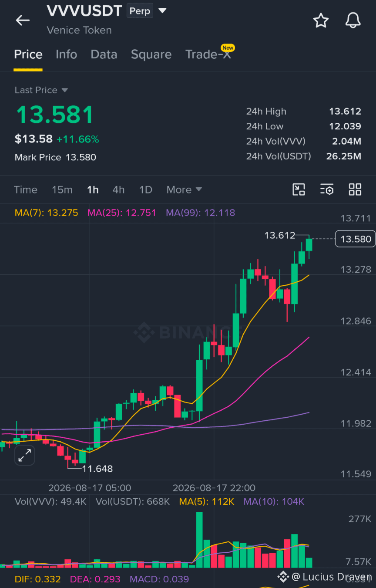
Task: Tap the 24h High label
Action: (x=266, y=112)
